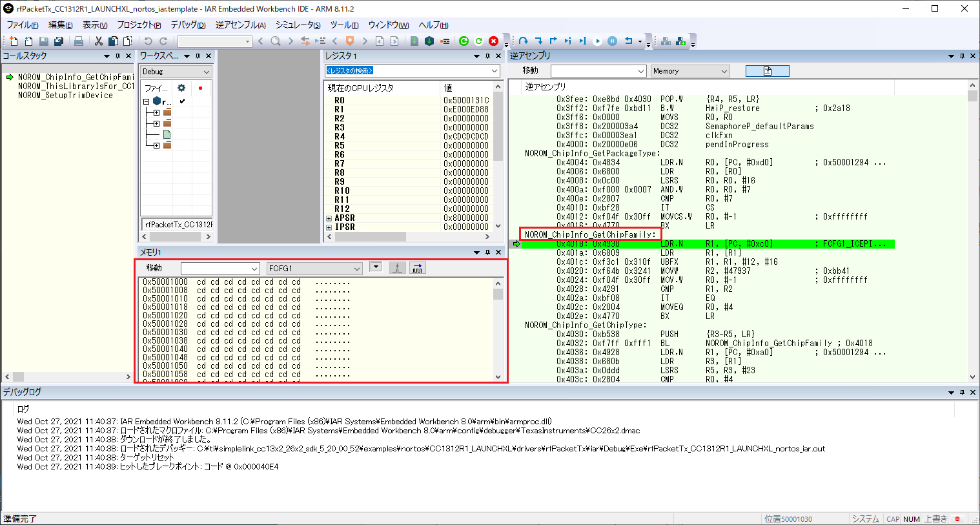This screenshot has width=980, height=525.
Task: Click the magnifier Find icon in toolbar
Action: tap(276, 41)
